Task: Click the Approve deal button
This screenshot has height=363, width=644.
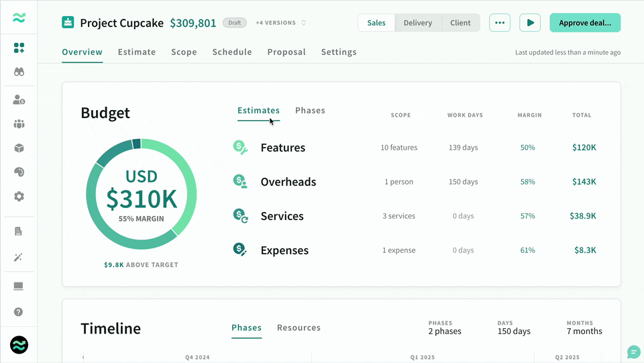Action: pos(585,23)
